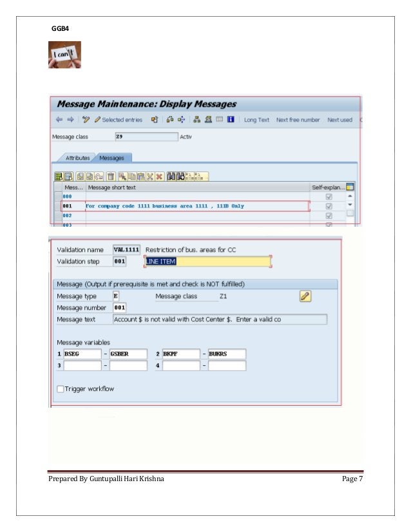Click message number 000

[67, 196]
